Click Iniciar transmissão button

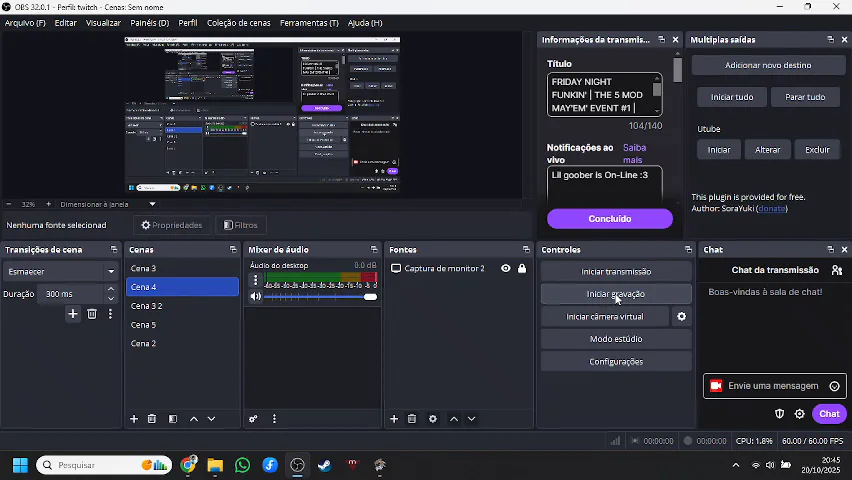click(616, 271)
